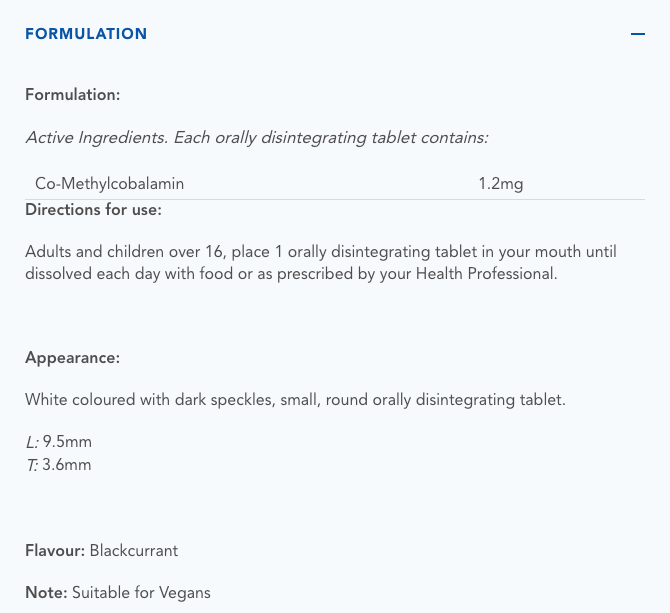Click the italic "L:" dimension label
The height and width of the screenshot is (613, 670).
(x=32, y=442)
